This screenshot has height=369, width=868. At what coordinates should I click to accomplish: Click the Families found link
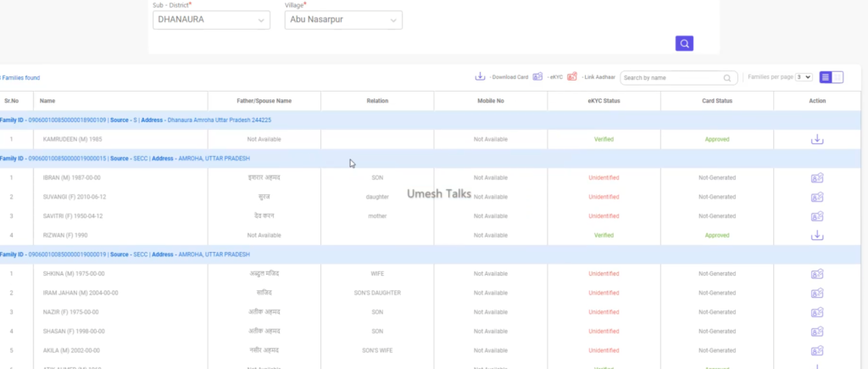(x=20, y=78)
